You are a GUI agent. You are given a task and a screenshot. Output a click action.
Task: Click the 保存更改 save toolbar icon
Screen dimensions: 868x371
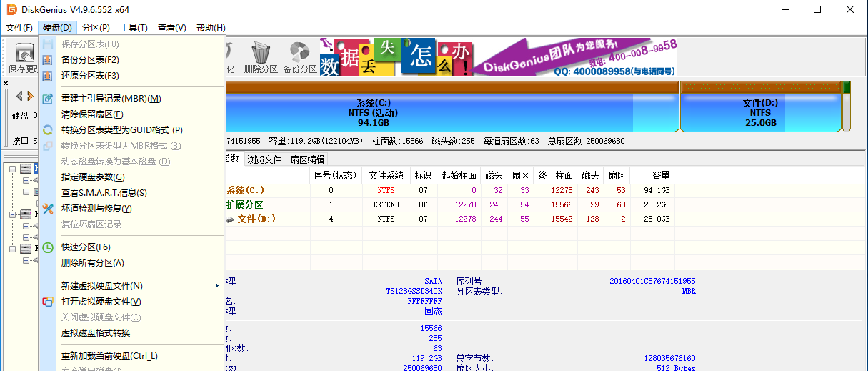point(26,52)
